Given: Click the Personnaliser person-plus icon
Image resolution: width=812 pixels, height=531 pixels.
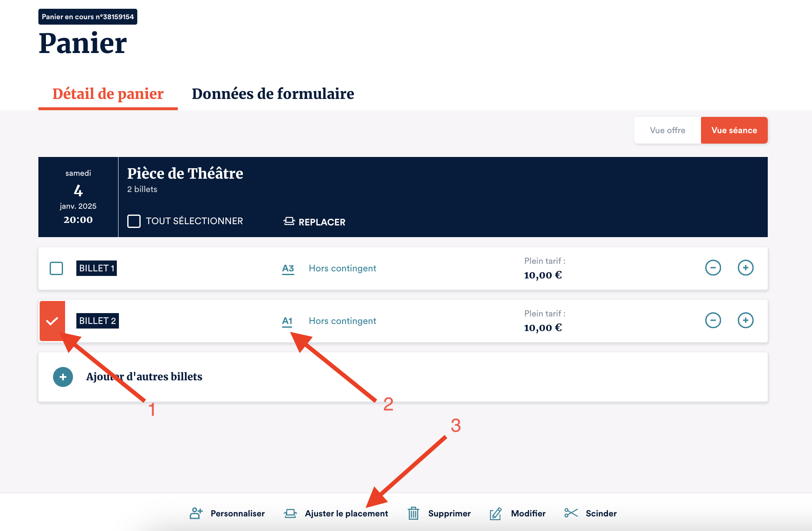Looking at the screenshot, I should click(x=196, y=513).
